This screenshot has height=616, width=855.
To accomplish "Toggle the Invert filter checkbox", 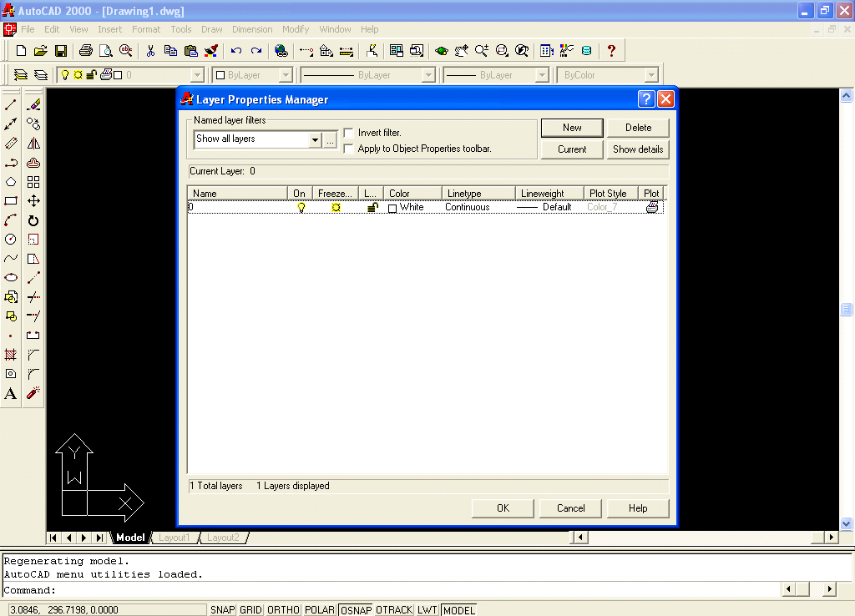I will (x=348, y=133).
